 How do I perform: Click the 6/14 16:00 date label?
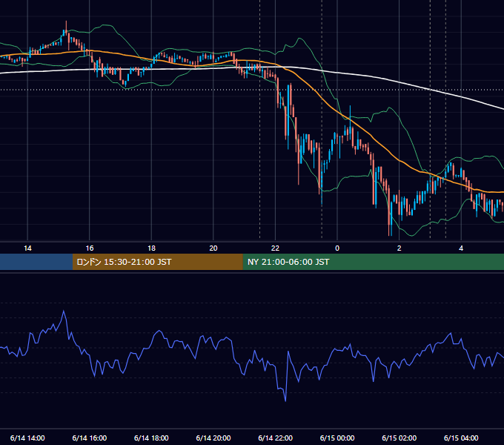[90, 438]
